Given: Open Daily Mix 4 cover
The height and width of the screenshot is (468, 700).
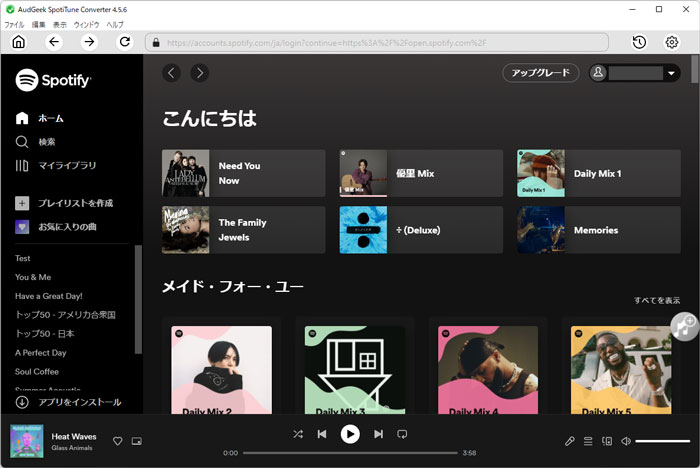Looking at the screenshot, I should click(x=488, y=370).
